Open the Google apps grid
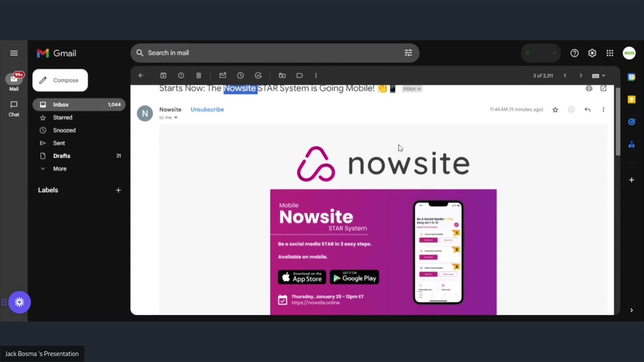The height and width of the screenshot is (362, 644). coord(610,53)
